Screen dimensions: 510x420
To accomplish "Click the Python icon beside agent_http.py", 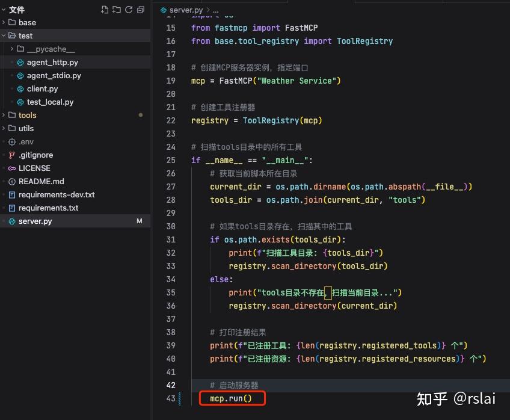I will 20,62.
